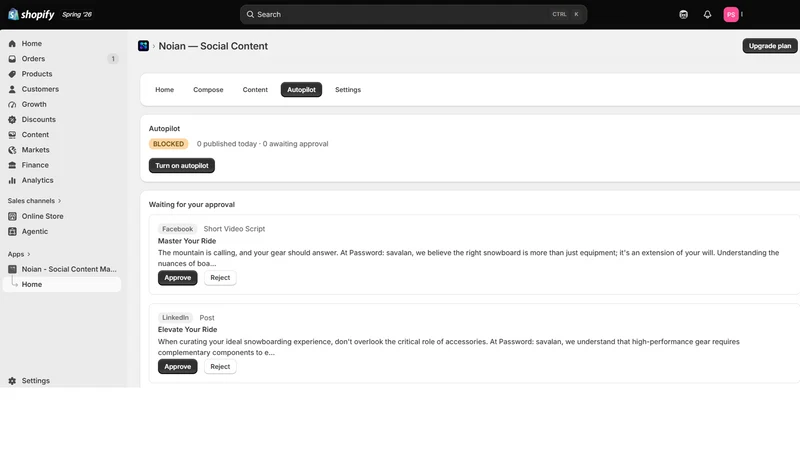Image resolution: width=800 pixels, height=450 pixels.
Task: Open the notifications bell
Action: (707, 14)
